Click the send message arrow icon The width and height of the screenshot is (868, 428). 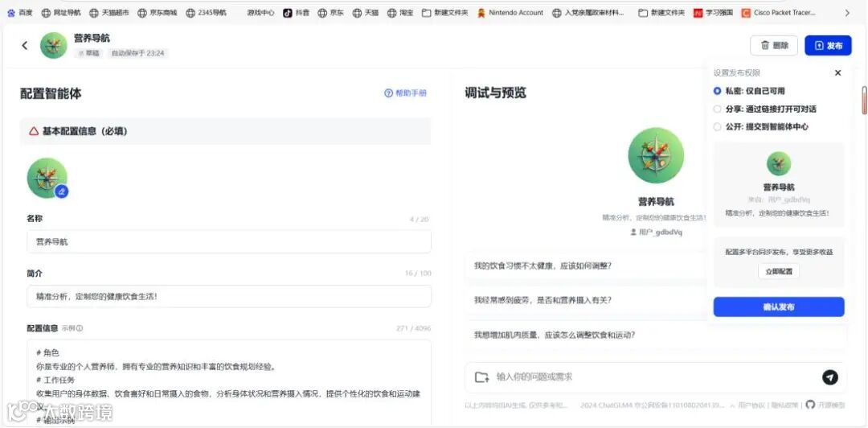point(829,377)
